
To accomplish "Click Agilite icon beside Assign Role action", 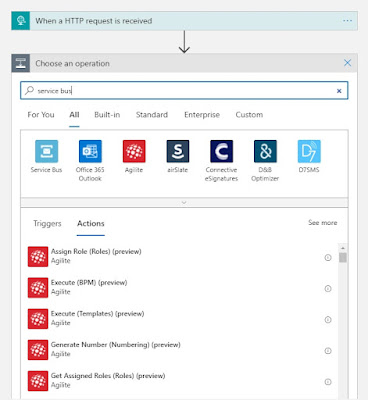I will point(38,257).
